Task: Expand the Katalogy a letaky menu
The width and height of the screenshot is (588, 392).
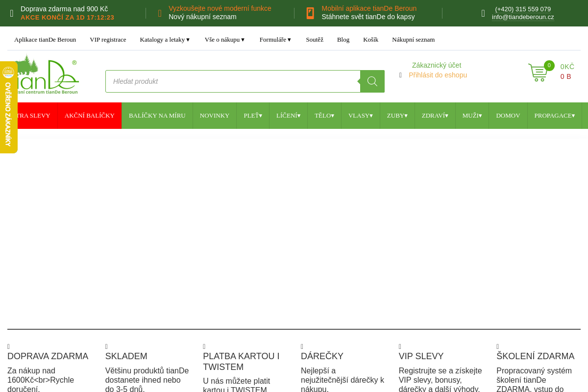Action: coord(165,40)
